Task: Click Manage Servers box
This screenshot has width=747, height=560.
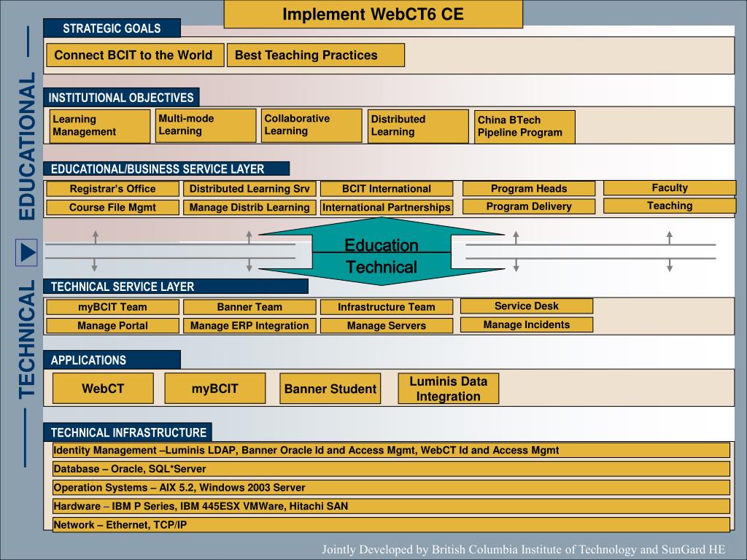Action: point(387,326)
